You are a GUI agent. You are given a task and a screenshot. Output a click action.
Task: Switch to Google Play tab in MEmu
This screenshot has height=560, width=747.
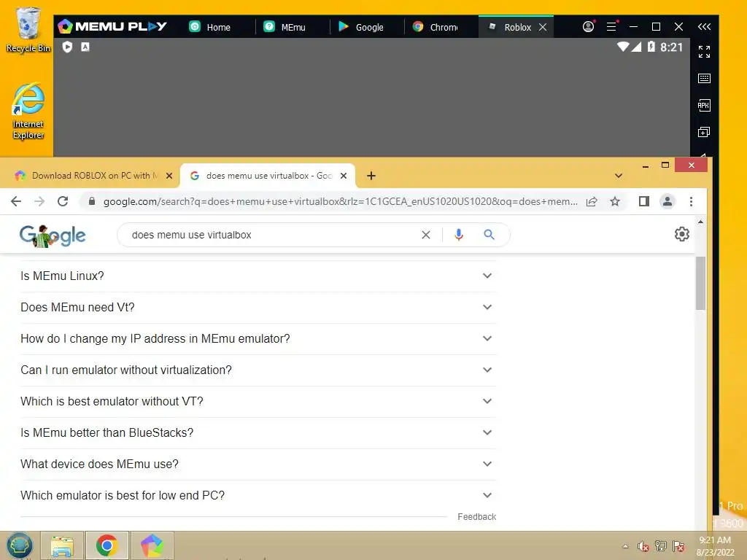(366, 27)
